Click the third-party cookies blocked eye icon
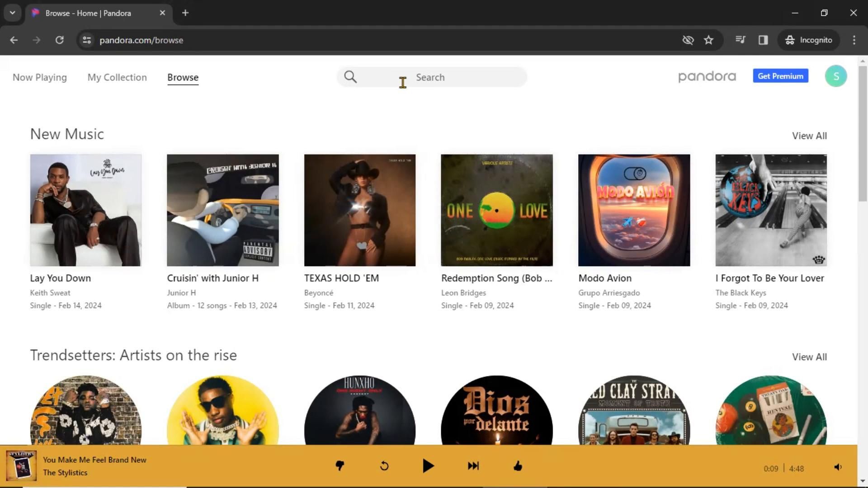The width and height of the screenshot is (868, 488). click(x=688, y=40)
